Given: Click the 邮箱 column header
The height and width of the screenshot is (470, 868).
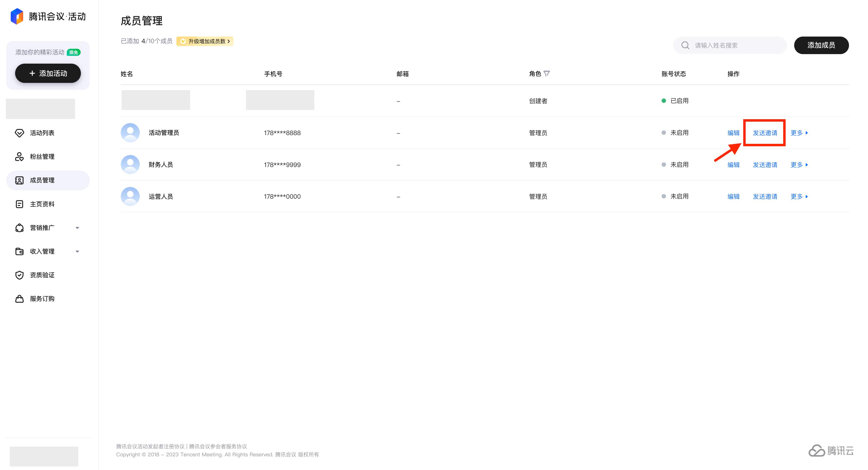Looking at the screenshot, I should click(x=402, y=74).
